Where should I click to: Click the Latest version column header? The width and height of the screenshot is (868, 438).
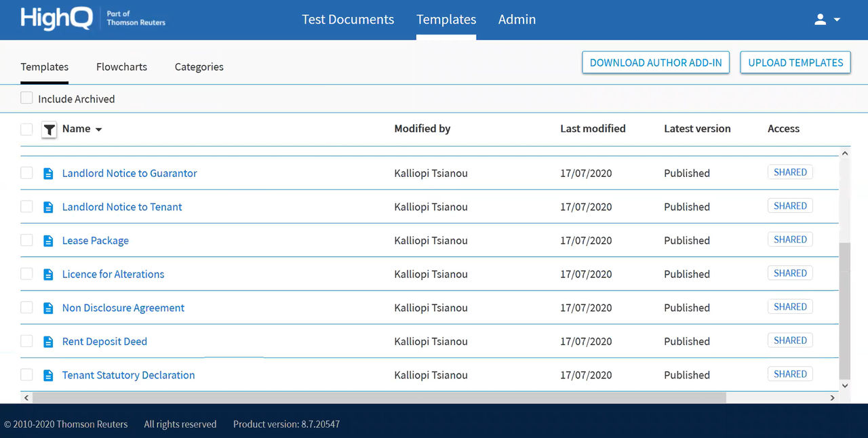click(x=697, y=128)
